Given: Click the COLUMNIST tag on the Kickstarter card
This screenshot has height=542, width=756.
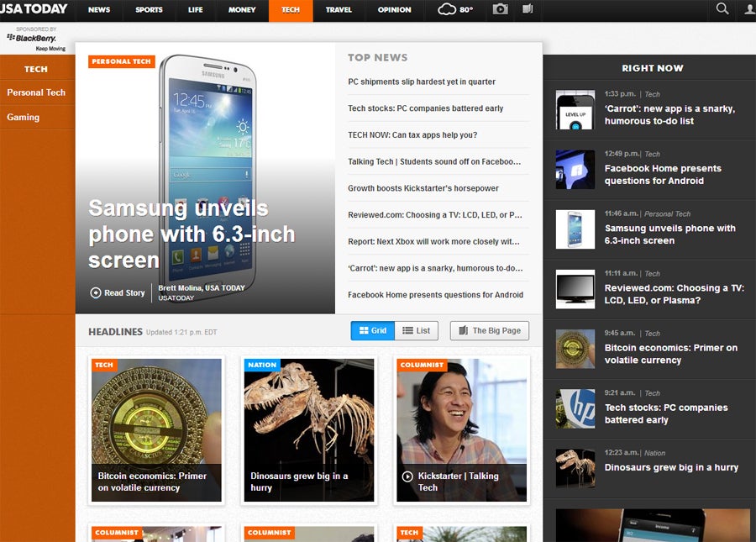Looking at the screenshot, I should tap(422, 365).
